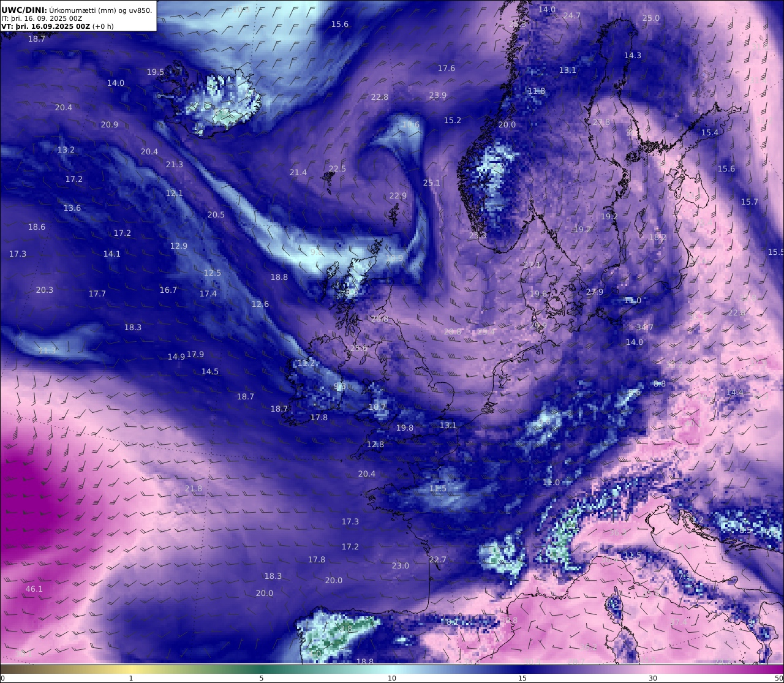784x683 pixels.
Task: Click the UWC/DINI title text
Action: click(24, 10)
